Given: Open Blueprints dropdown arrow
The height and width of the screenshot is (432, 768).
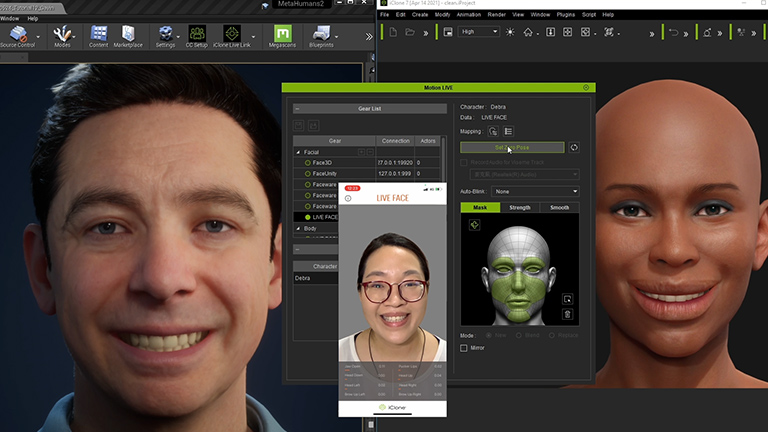Looking at the screenshot, I should pyautogui.click(x=336, y=37).
